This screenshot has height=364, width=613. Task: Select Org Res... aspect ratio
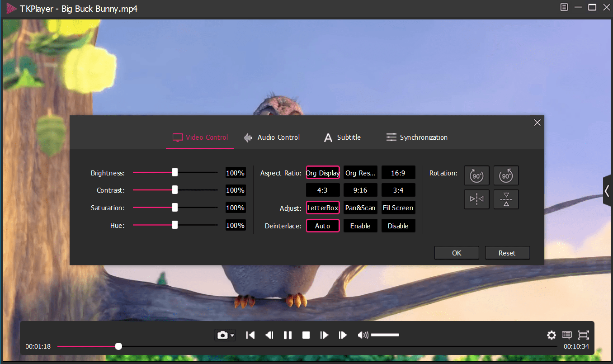[x=360, y=173]
